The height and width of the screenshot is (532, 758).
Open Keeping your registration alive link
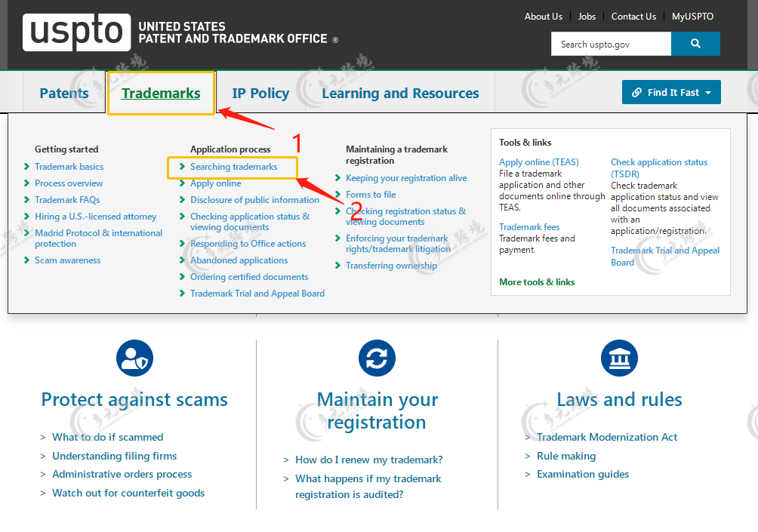coord(406,178)
